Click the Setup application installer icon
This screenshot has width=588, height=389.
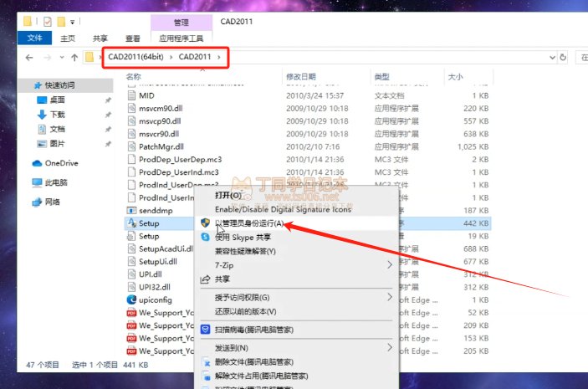coord(131,223)
